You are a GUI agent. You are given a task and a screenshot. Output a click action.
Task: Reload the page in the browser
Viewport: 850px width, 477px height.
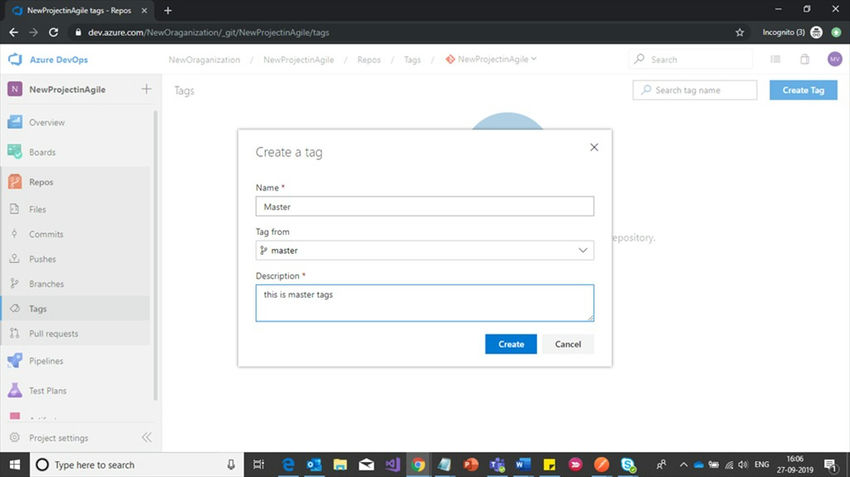[53, 33]
